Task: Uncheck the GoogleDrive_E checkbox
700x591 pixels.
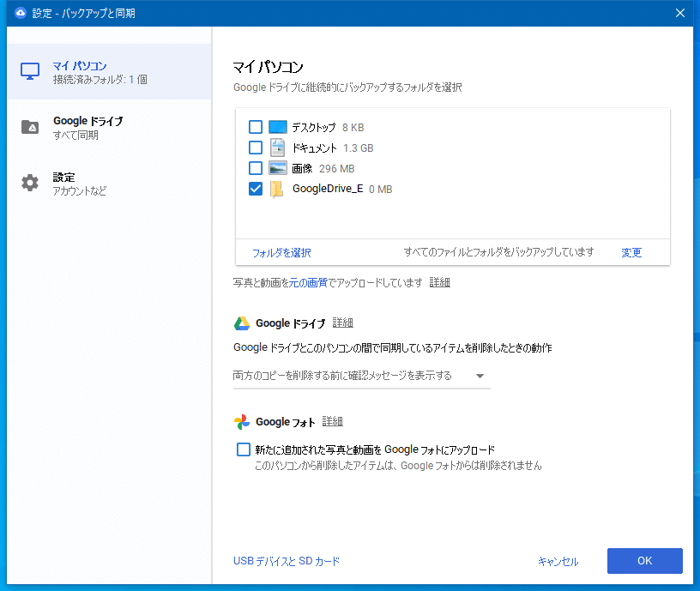Action: point(255,189)
